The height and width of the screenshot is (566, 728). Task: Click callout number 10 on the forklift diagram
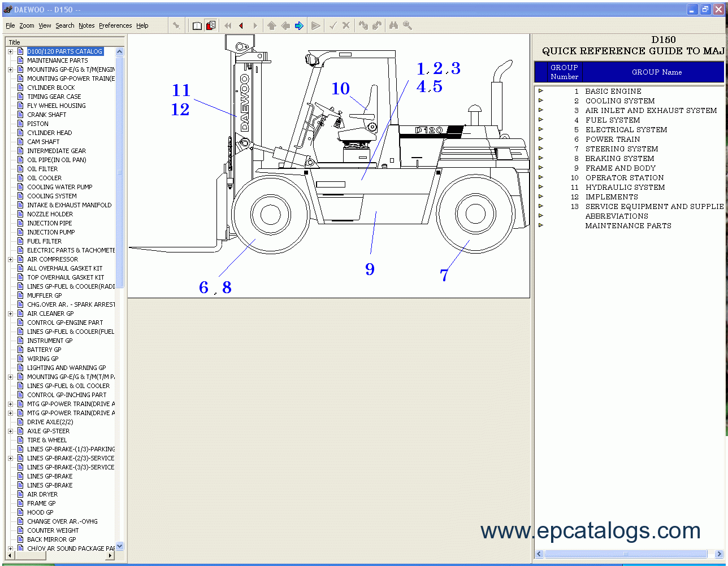[340, 89]
